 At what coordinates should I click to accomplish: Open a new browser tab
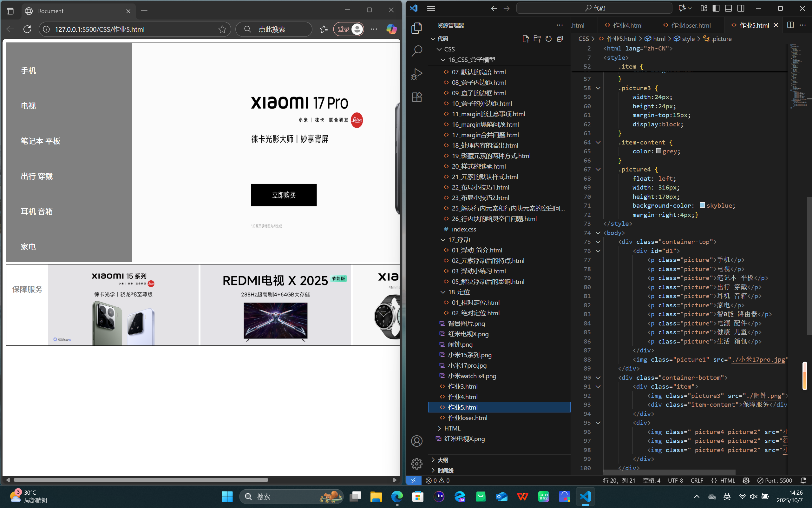pos(144,11)
